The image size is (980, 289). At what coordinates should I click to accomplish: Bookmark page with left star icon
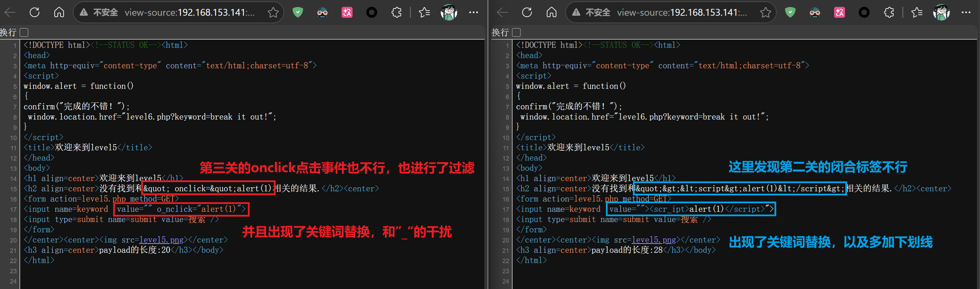273,13
